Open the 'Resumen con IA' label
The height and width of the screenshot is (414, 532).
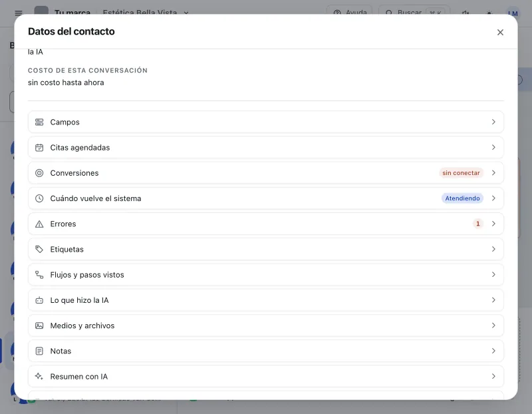pos(79,376)
